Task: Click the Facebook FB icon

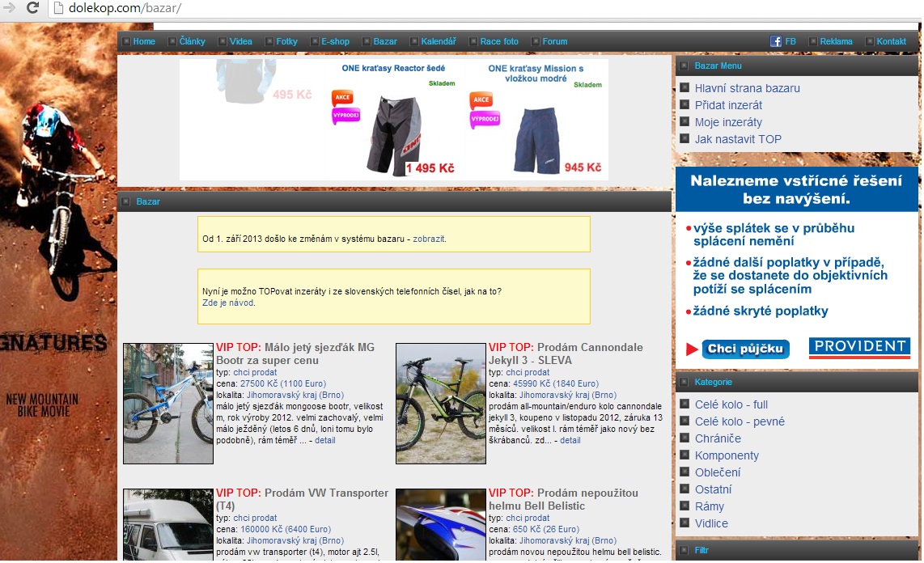Action: pos(775,41)
